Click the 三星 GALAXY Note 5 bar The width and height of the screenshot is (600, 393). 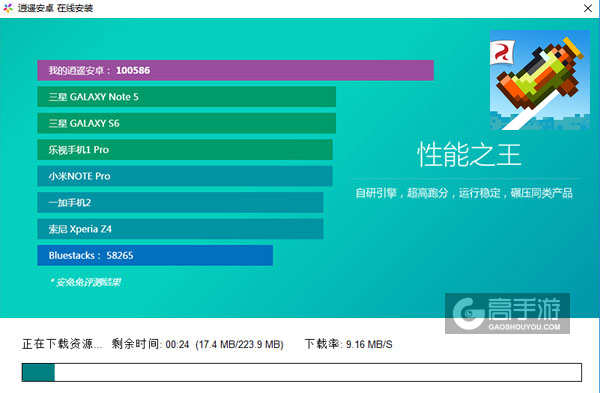pyautogui.click(x=186, y=96)
